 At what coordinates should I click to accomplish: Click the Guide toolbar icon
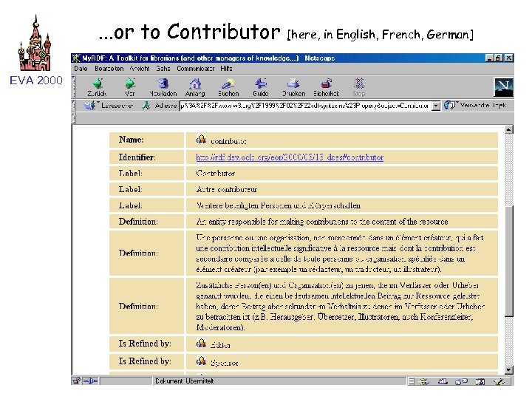(261, 83)
